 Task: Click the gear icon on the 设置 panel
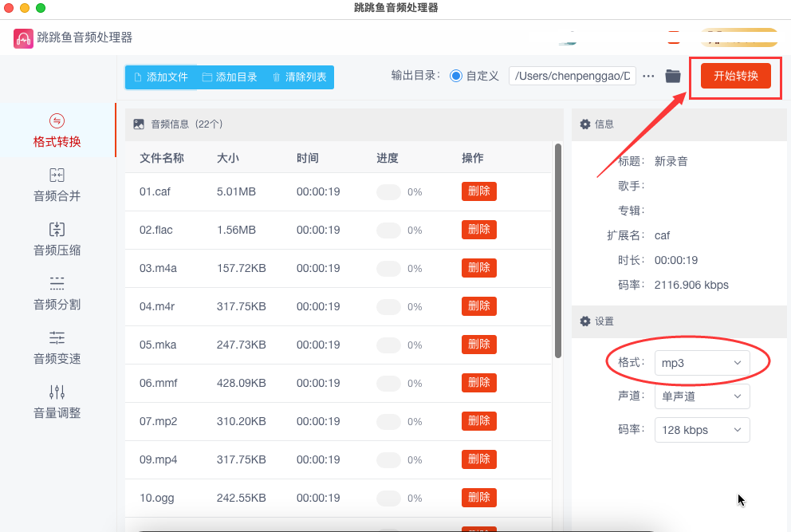(586, 322)
